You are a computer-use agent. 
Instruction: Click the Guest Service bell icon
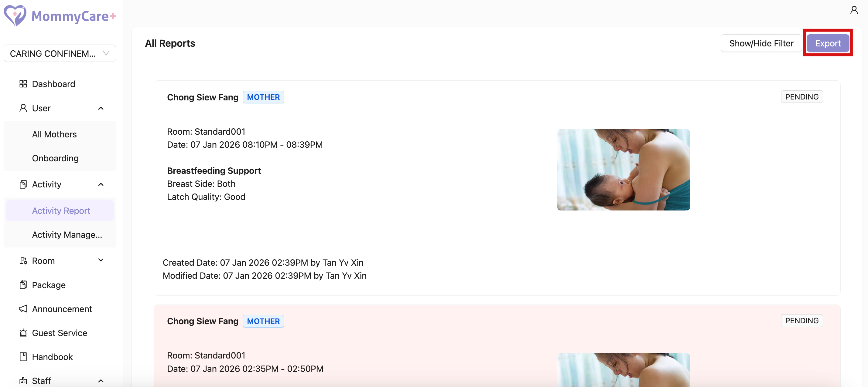tap(23, 333)
